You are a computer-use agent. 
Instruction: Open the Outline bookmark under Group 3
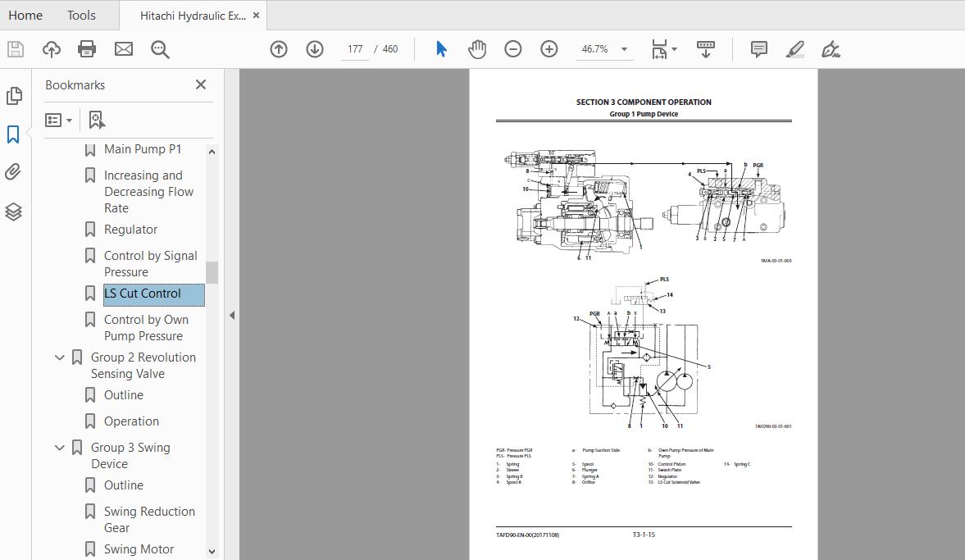pos(124,485)
